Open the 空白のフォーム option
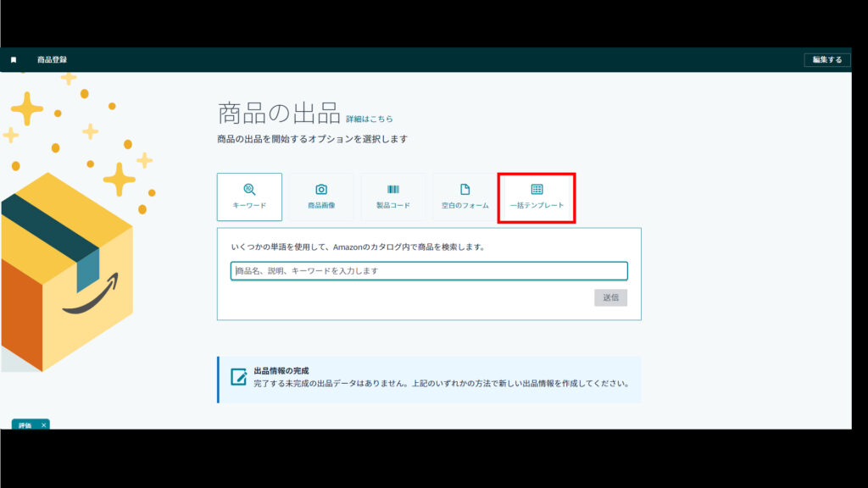This screenshot has height=488, width=868. pyautogui.click(x=465, y=197)
